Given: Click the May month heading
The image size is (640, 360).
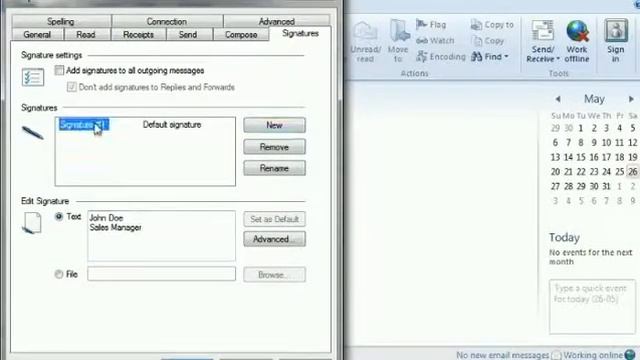Looking at the screenshot, I should click(594, 99).
